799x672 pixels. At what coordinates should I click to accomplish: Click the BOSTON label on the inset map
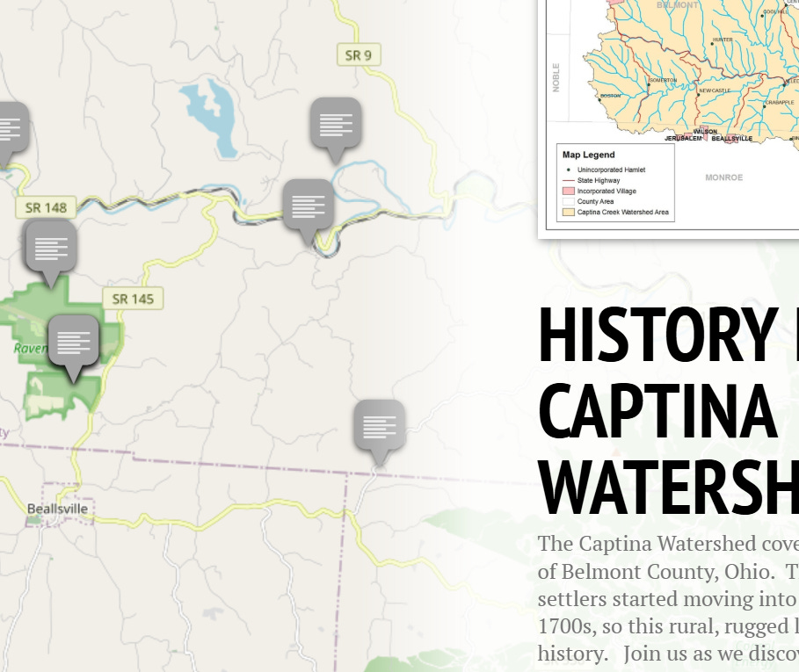point(610,96)
